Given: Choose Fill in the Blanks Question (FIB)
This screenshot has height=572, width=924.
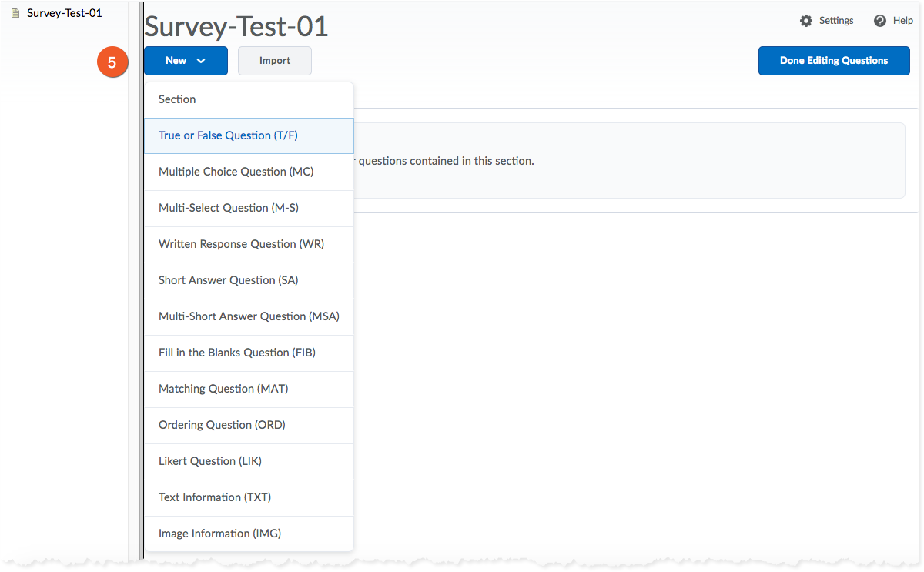Looking at the screenshot, I should 236,353.
